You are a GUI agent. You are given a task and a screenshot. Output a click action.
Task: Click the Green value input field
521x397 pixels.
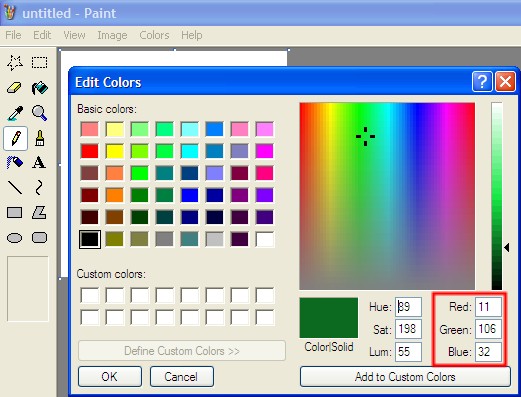click(488, 329)
